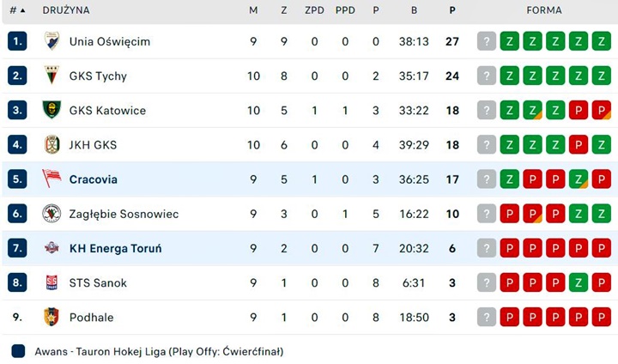Open the Podhale team crest icon
The height and width of the screenshot is (364, 618).
pos(51,317)
